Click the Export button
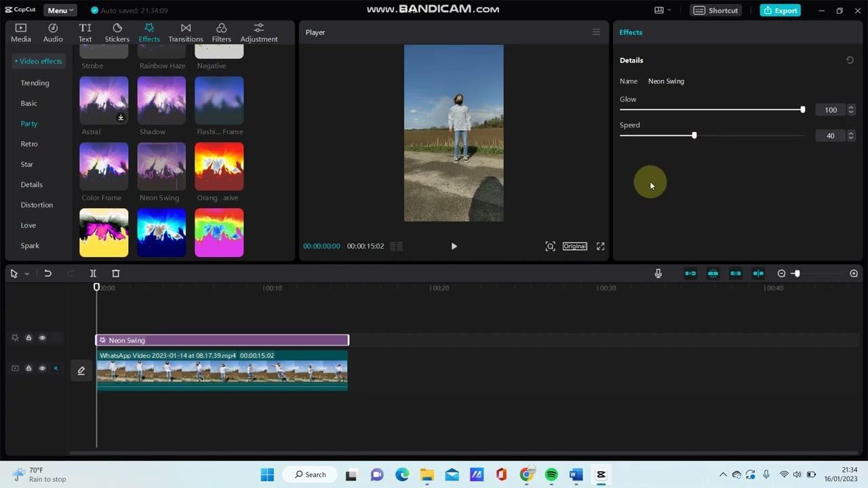 pos(780,10)
